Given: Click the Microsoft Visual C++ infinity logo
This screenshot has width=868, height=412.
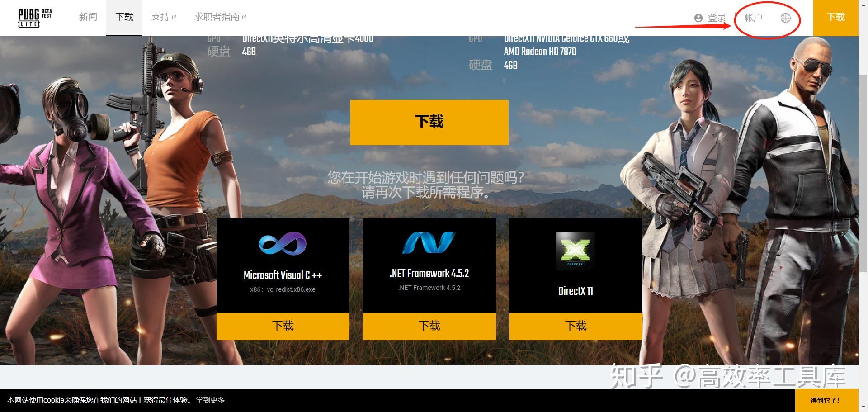Looking at the screenshot, I should [x=283, y=244].
